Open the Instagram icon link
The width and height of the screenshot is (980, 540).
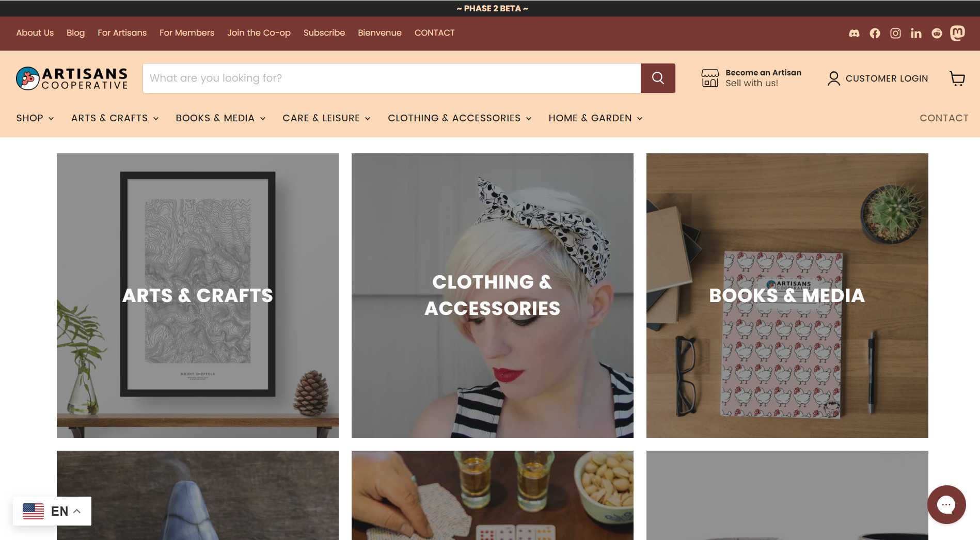click(895, 34)
